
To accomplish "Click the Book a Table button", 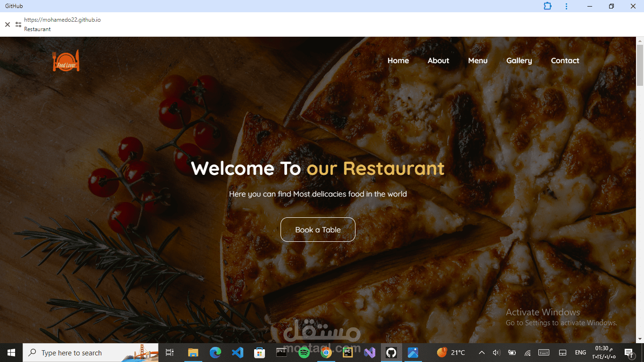I will [318, 230].
